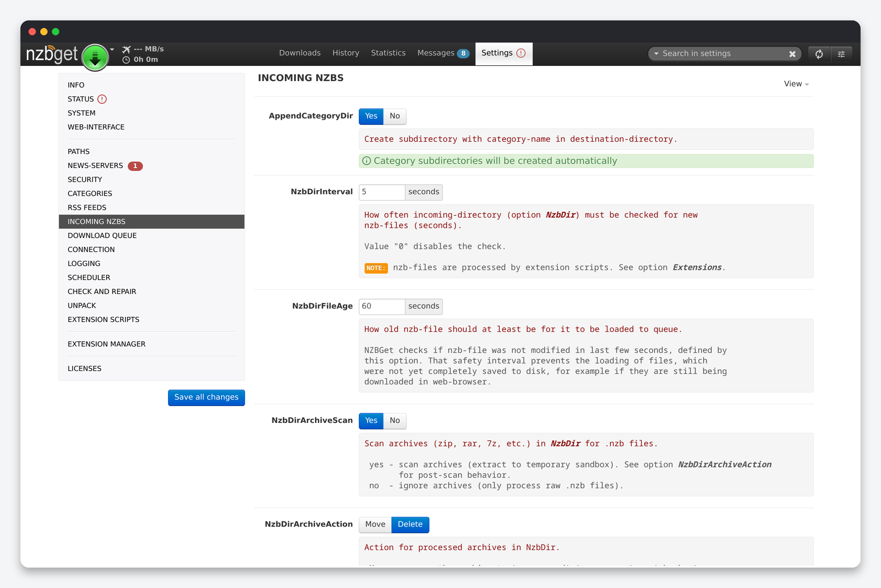Set AppendCategoryDir to Yes
The width and height of the screenshot is (881, 588).
coord(371,116)
